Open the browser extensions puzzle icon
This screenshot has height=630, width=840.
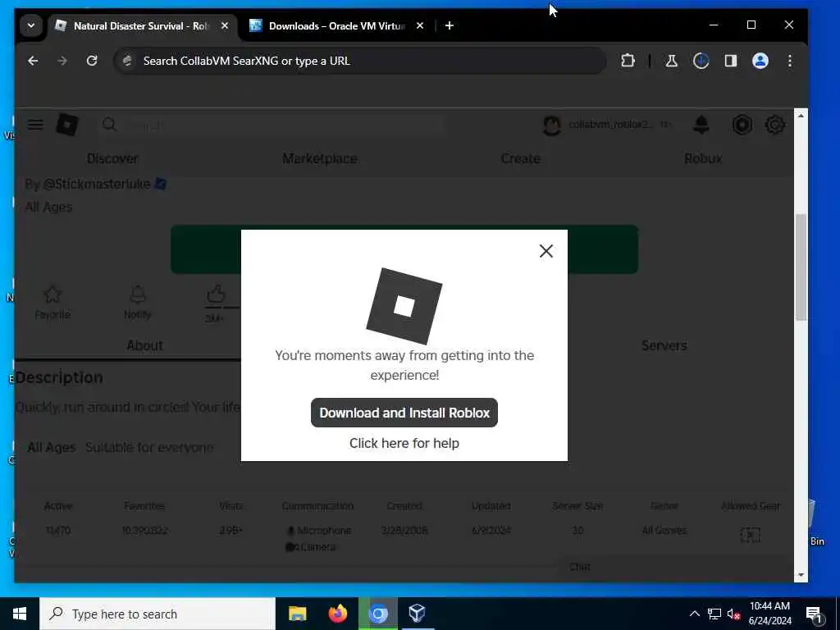628,61
